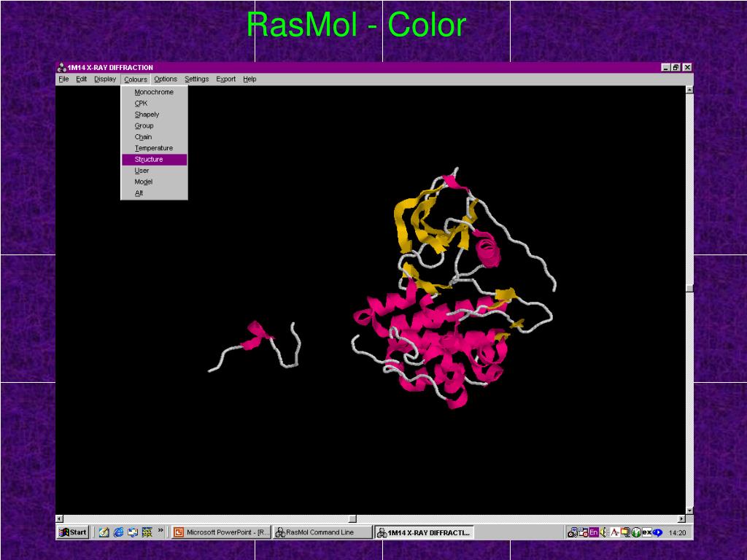The image size is (747, 560).
Task: Click the blue speech-bubble tray icon
Action: [657, 532]
